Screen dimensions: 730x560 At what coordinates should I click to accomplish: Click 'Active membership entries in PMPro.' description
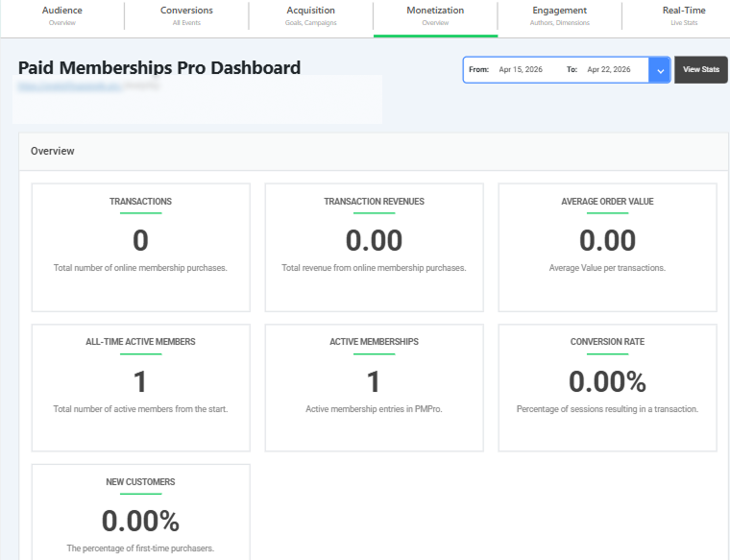pyautogui.click(x=374, y=409)
